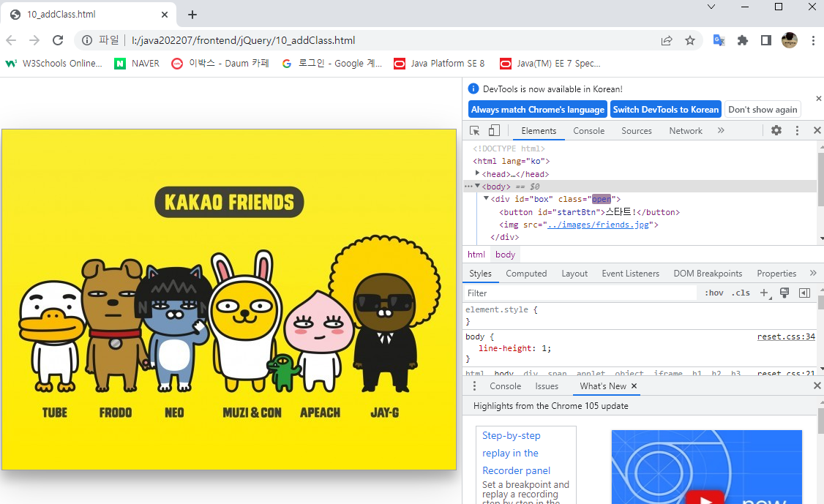The width and height of the screenshot is (824, 504).
Task: Toggle the computed styles sidebar pane
Action: pyautogui.click(x=804, y=293)
